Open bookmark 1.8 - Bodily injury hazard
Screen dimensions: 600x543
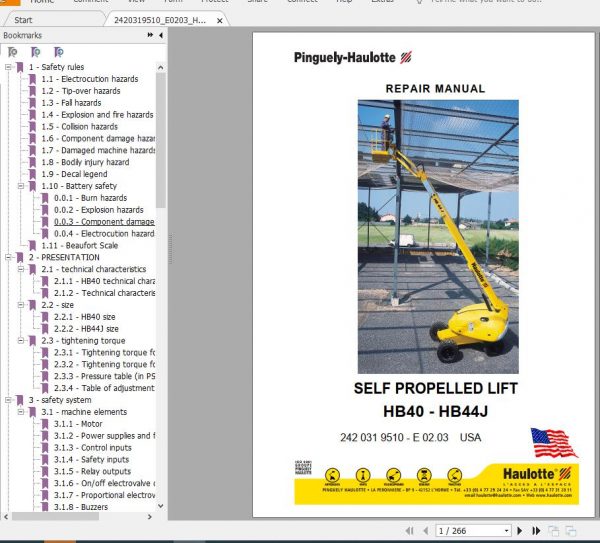pyautogui.click(x=85, y=162)
